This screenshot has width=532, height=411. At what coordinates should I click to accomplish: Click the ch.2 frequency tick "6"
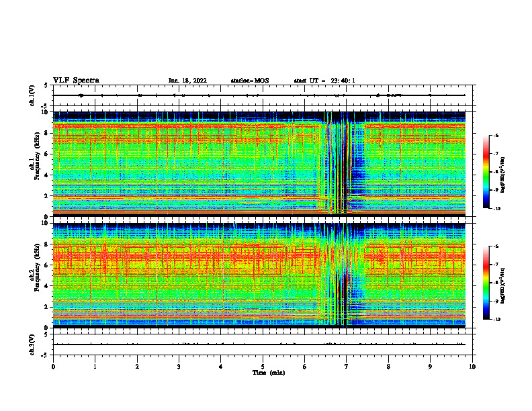click(x=47, y=265)
